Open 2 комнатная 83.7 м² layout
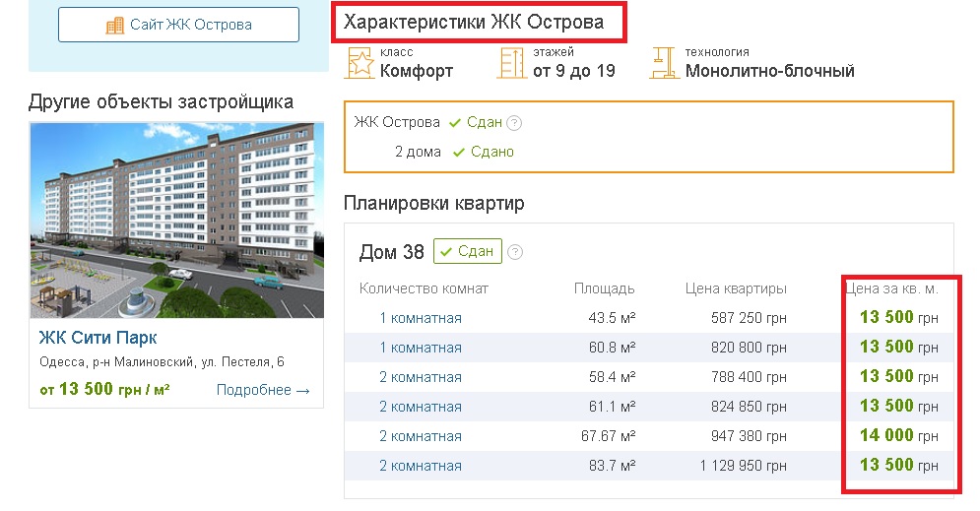Viewport: 980px width, 511px height. (420, 466)
